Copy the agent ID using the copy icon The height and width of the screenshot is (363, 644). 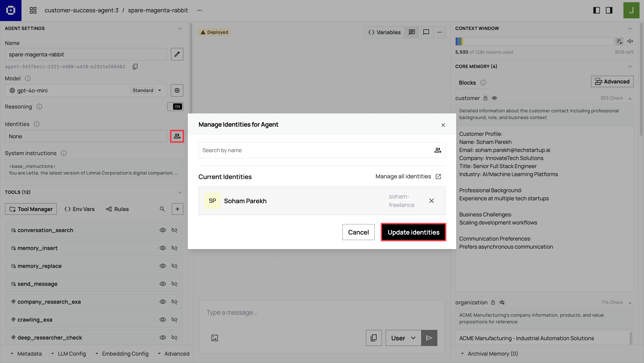tap(135, 66)
